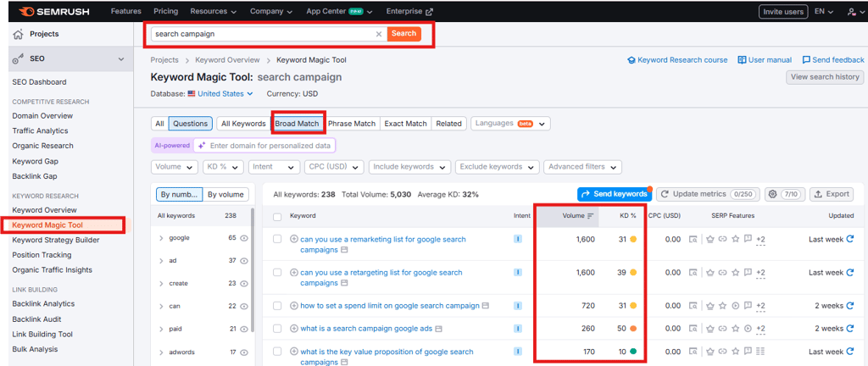Image resolution: width=868 pixels, height=366 pixels.
Task: Toggle eye icon for ad group
Action: pyautogui.click(x=244, y=260)
